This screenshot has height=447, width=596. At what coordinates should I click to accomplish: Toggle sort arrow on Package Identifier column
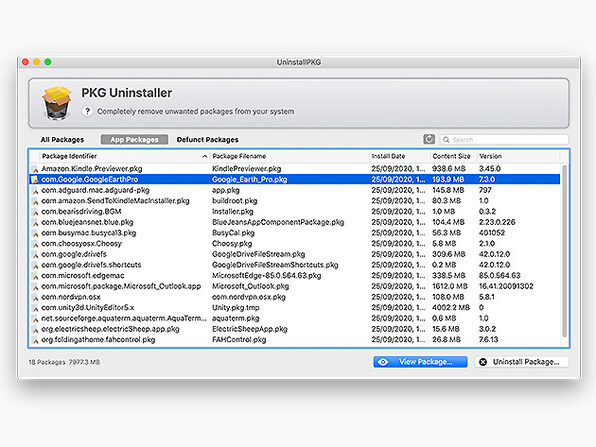[x=204, y=156]
